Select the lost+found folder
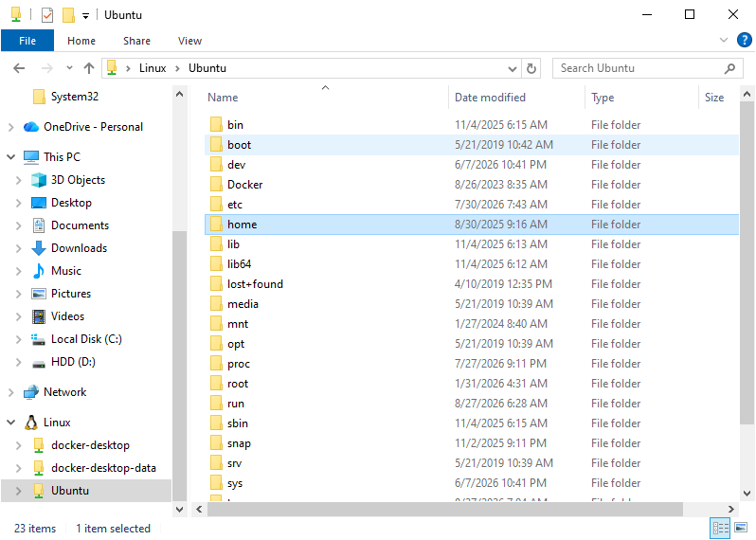Image resolution: width=756 pixels, height=540 pixels. (x=255, y=284)
